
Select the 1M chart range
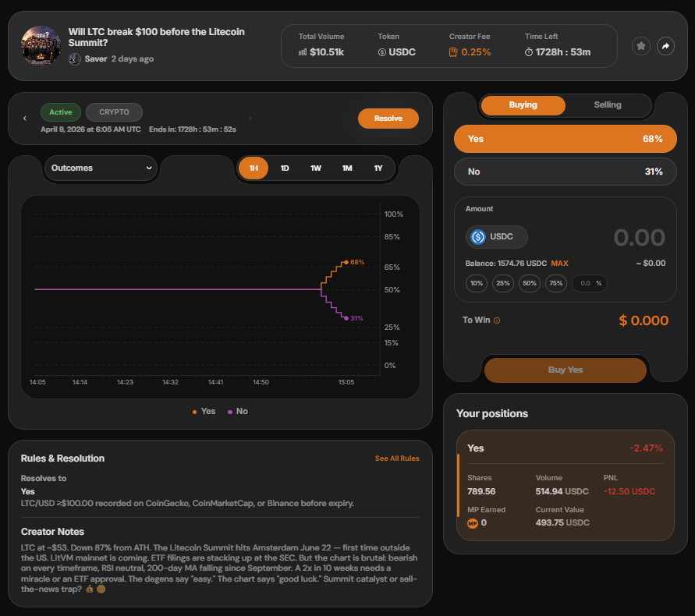[347, 168]
